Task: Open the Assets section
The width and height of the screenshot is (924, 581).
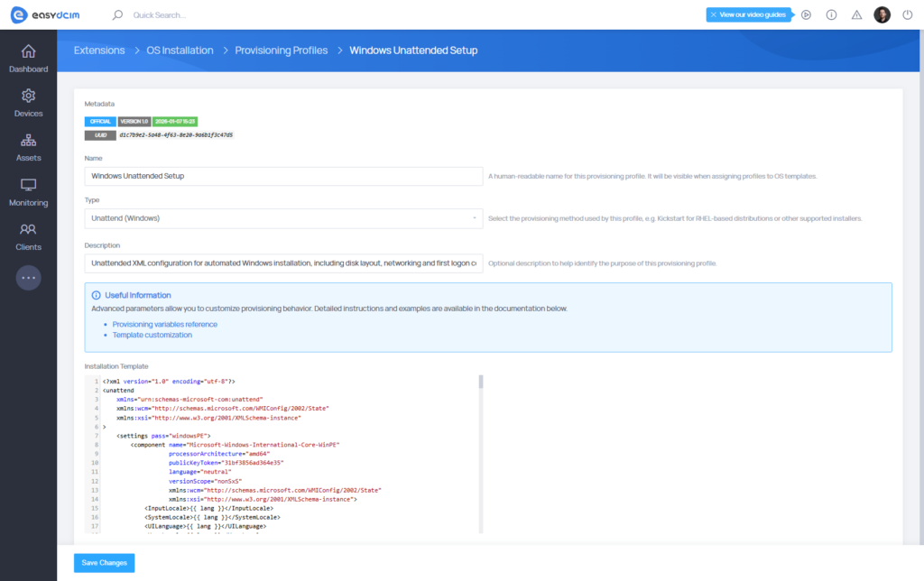Action: tap(28, 146)
